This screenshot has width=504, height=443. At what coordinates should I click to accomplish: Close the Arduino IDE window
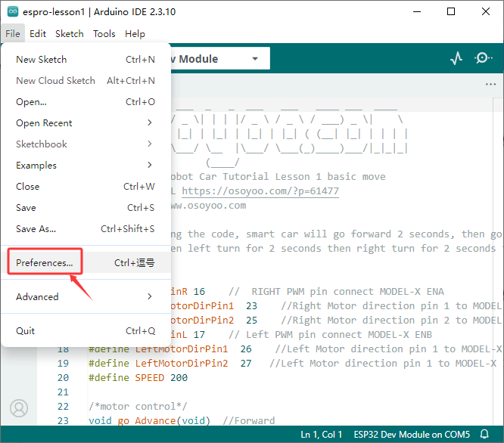coord(486,11)
